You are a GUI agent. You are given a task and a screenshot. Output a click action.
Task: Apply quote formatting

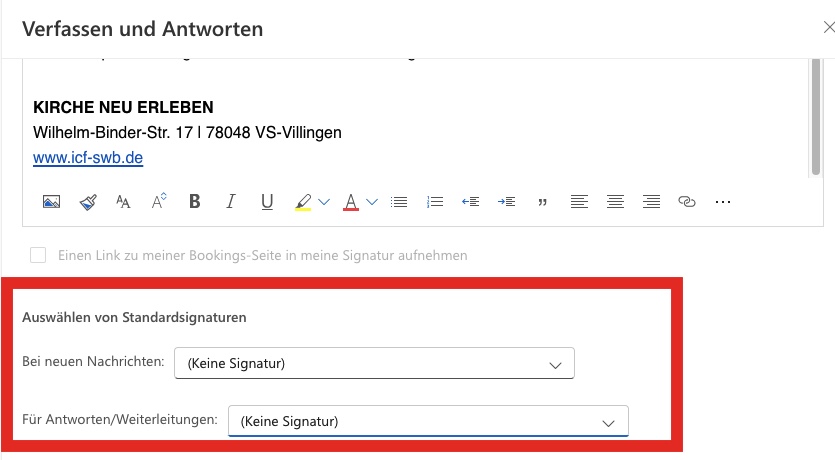543,202
